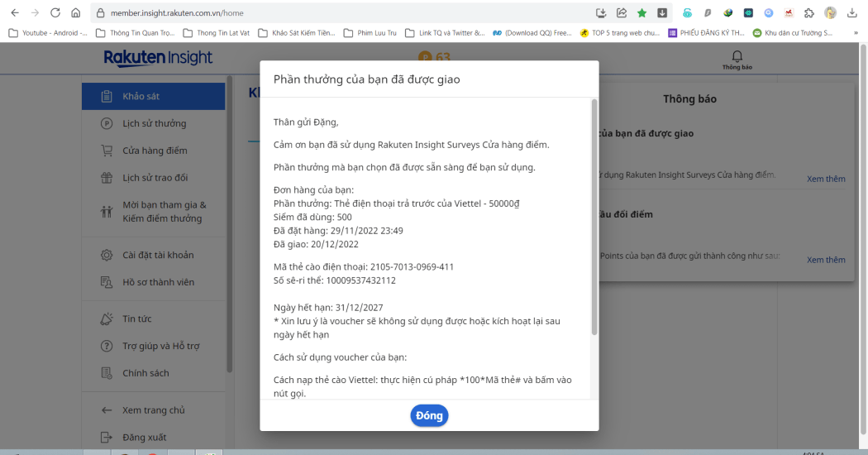Reload the page with the refresh button
Viewport: 868px width, 455px height.
click(55, 12)
